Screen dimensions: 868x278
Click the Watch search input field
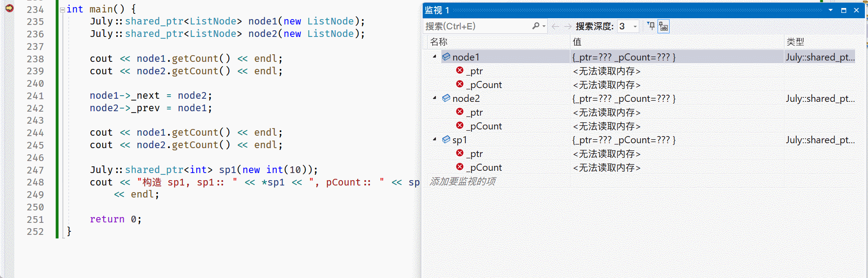coord(476,27)
